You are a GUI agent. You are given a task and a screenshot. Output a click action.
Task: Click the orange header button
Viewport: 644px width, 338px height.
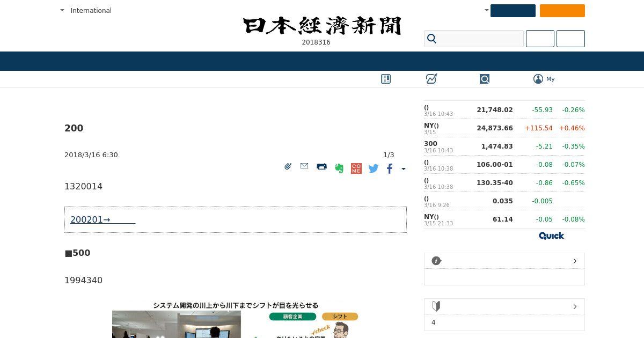click(562, 11)
